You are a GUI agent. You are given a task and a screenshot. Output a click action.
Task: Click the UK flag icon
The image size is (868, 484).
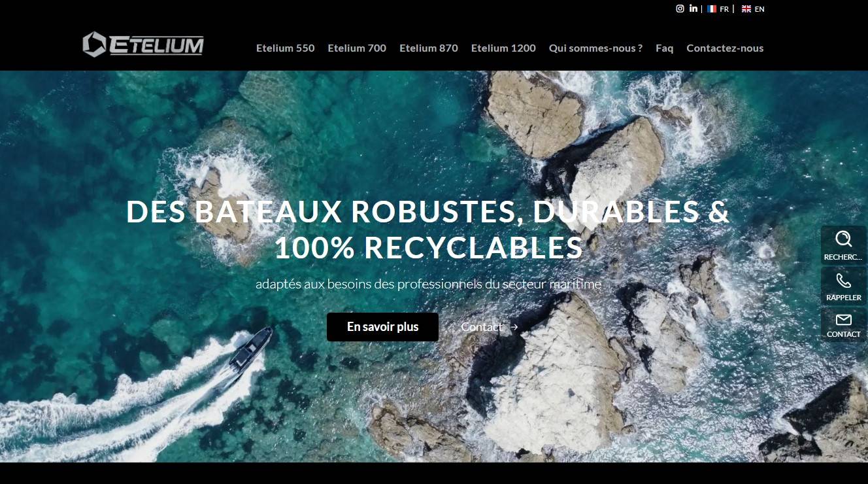tap(746, 9)
